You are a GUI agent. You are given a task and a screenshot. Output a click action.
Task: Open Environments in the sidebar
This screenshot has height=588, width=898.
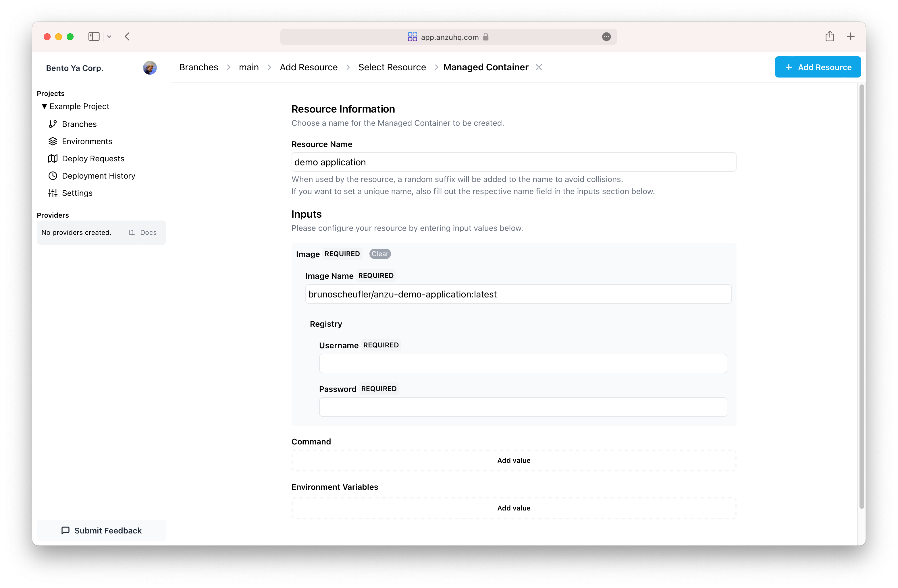87,142
